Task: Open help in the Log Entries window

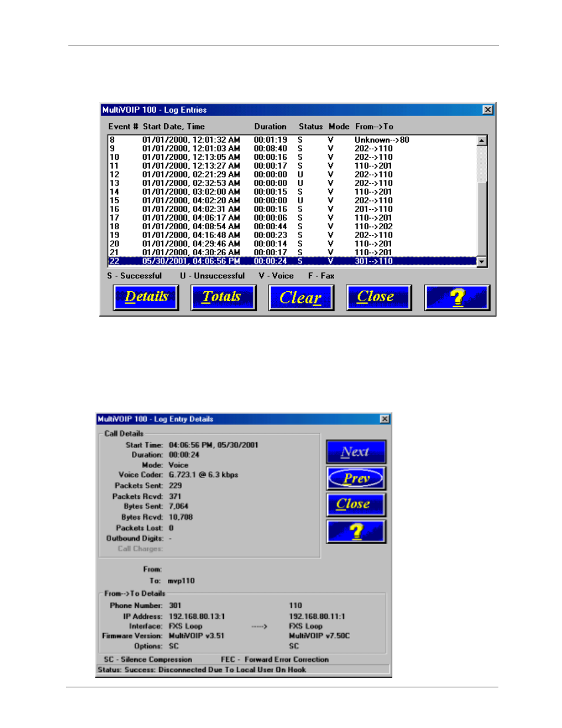Action: point(457,298)
